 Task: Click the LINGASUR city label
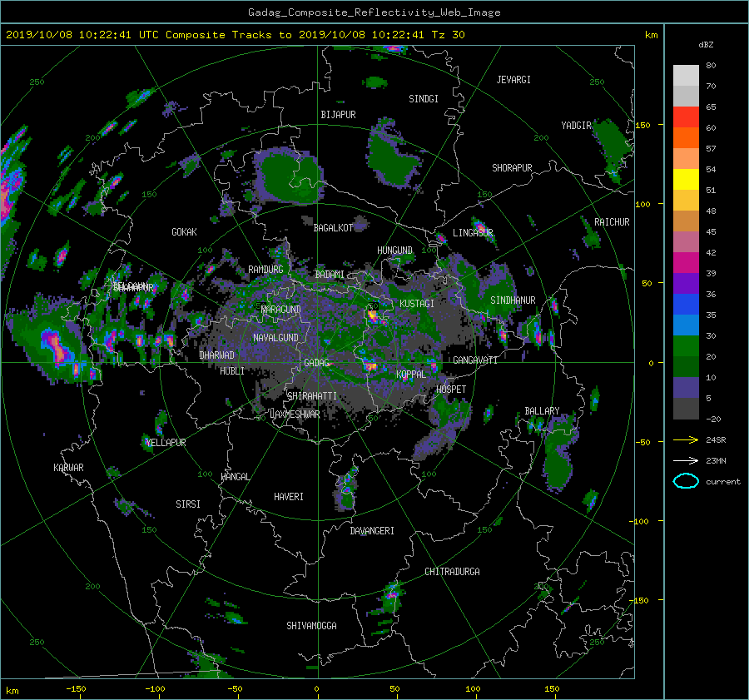point(473,233)
